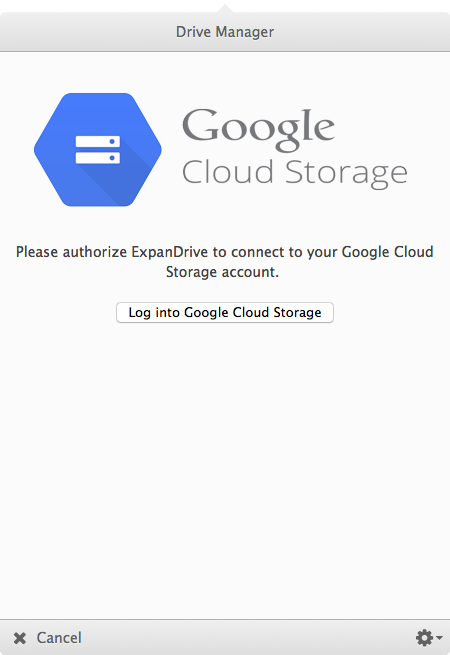Click the authorization message mentioning ExpanDrive

tap(224, 262)
